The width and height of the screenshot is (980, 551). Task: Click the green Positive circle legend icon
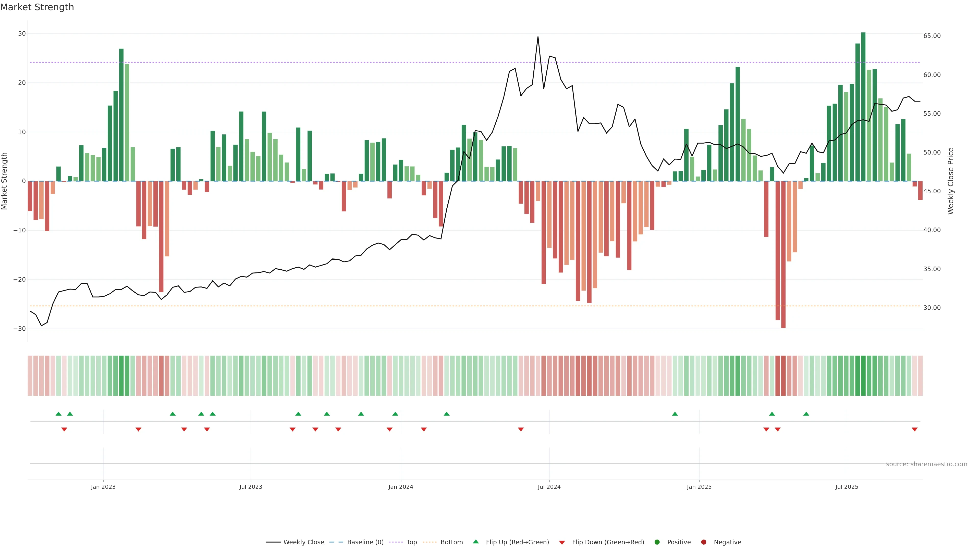(x=657, y=542)
